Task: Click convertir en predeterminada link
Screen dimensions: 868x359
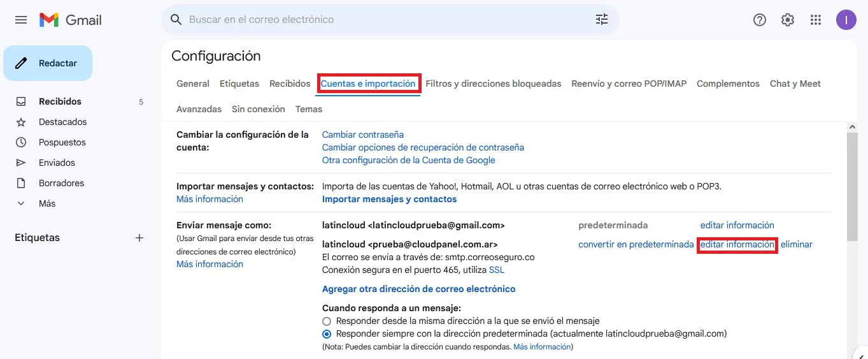Action: [636, 244]
